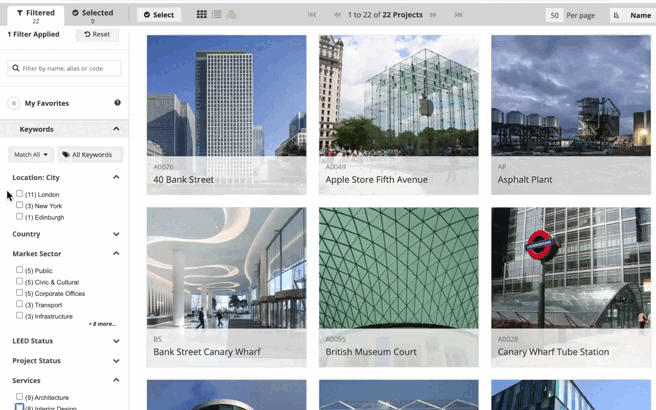This screenshot has width=656, height=410.
Task: Click My Favorites label
Action: [47, 103]
